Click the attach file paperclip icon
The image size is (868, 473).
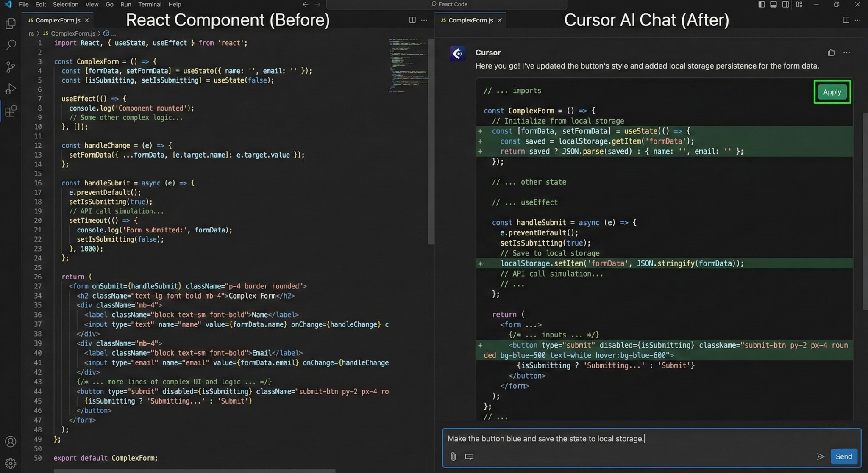coord(453,456)
